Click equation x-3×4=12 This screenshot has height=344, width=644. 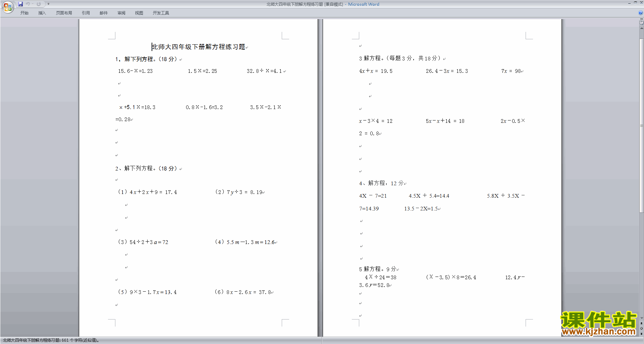pyautogui.click(x=376, y=121)
